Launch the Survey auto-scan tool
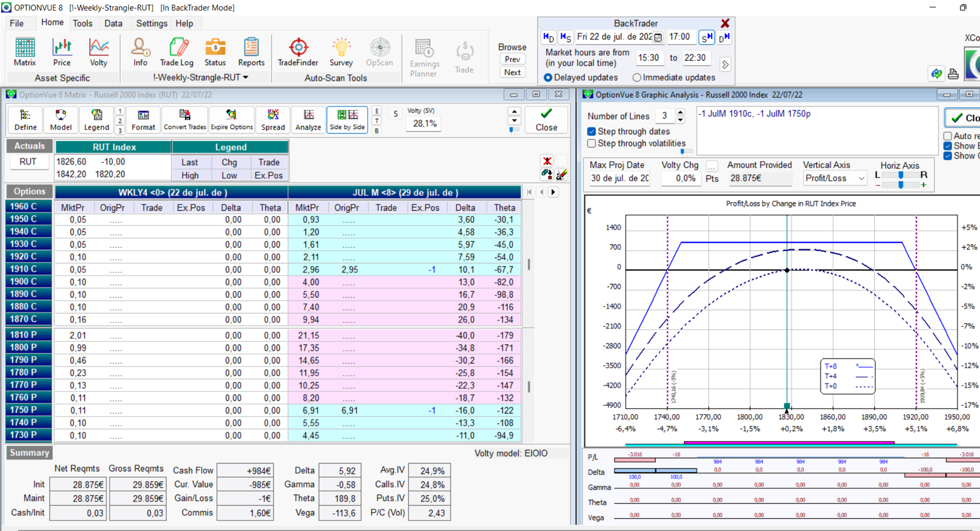Viewport: 980px width, 531px height. (x=341, y=52)
